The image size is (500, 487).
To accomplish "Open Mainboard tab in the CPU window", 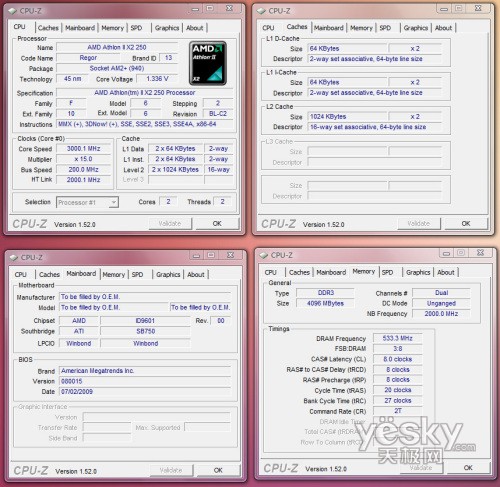I will pyautogui.click(x=80, y=28).
